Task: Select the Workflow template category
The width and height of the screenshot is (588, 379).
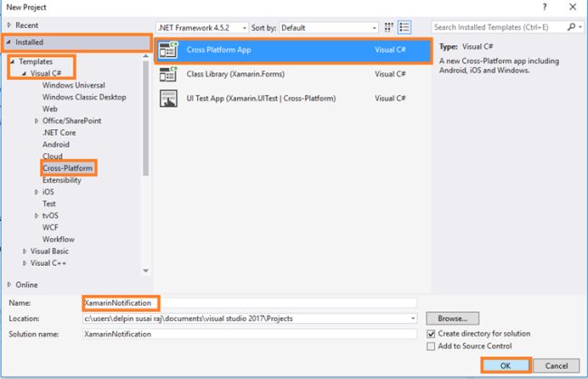Action: (x=58, y=240)
